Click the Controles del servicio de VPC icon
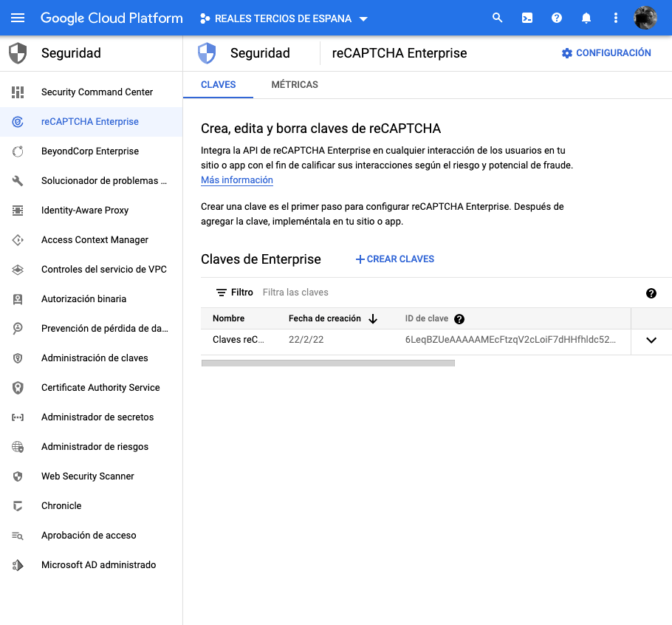Viewport: 672px width, 625px height. [x=18, y=270]
